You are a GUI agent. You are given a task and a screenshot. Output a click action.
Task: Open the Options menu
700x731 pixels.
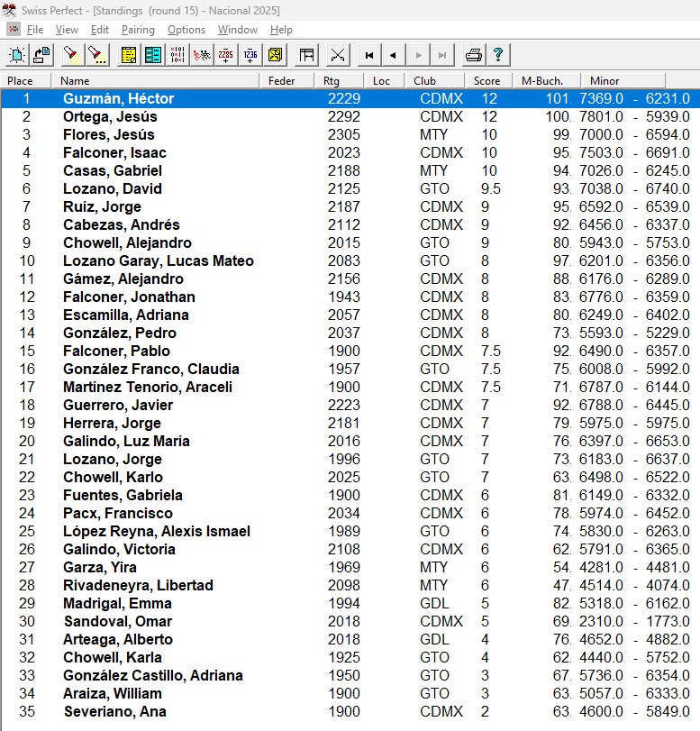(x=186, y=30)
